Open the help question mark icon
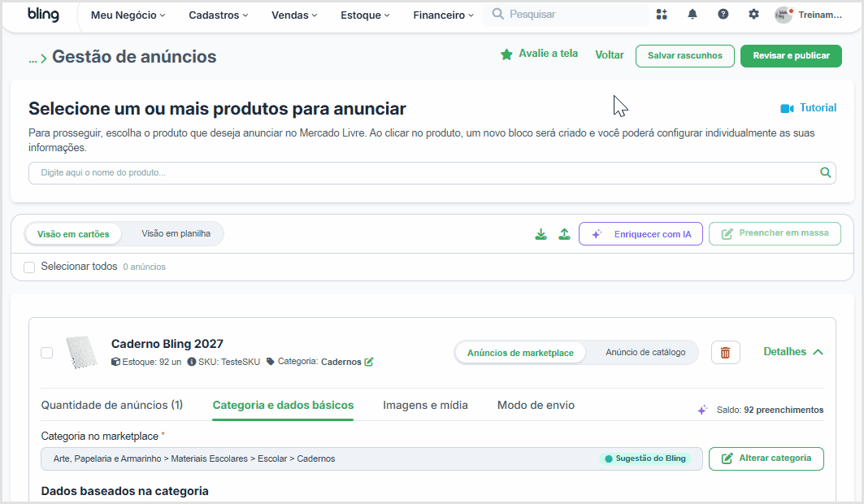This screenshot has height=504, width=864. point(723,15)
